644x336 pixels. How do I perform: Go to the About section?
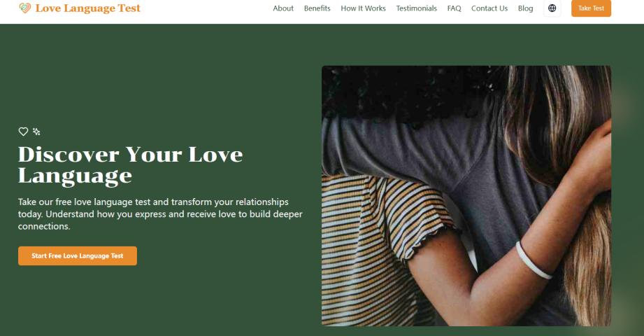[x=283, y=8]
